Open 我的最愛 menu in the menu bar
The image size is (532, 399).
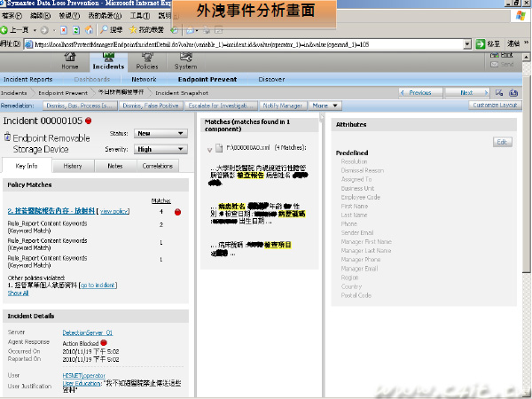pos(105,16)
